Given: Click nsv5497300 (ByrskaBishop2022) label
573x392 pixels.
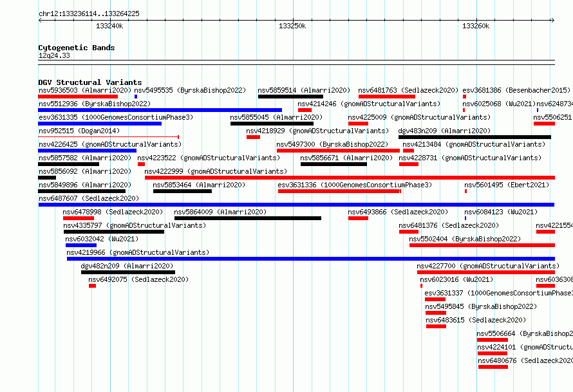Looking at the screenshot, I should (332, 144).
